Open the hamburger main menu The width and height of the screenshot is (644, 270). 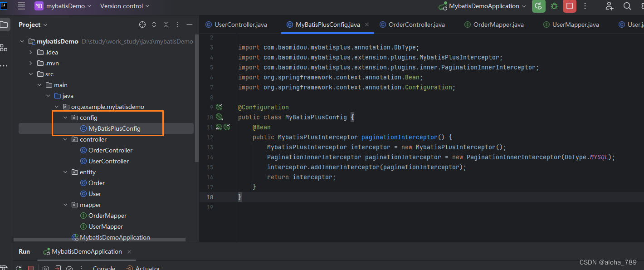tap(21, 6)
